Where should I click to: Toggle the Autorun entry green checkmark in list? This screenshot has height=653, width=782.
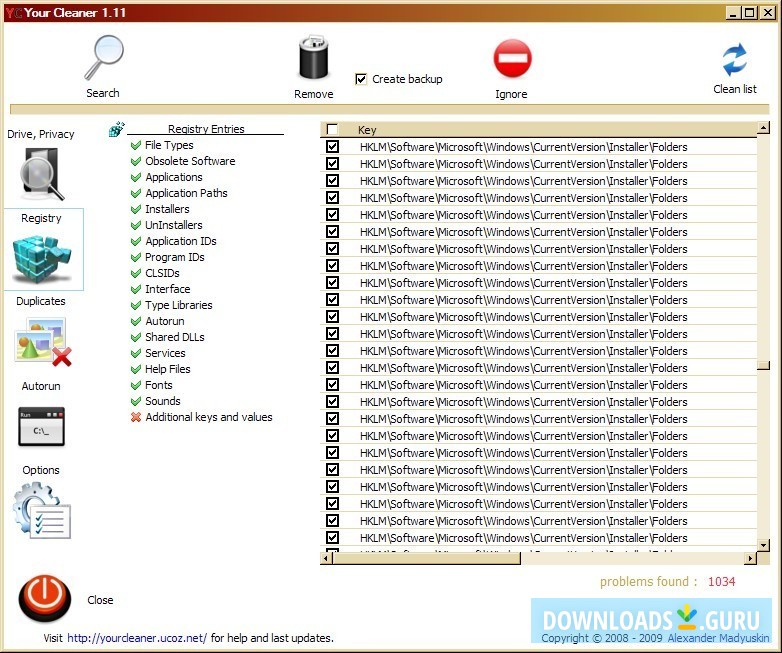[x=136, y=321]
